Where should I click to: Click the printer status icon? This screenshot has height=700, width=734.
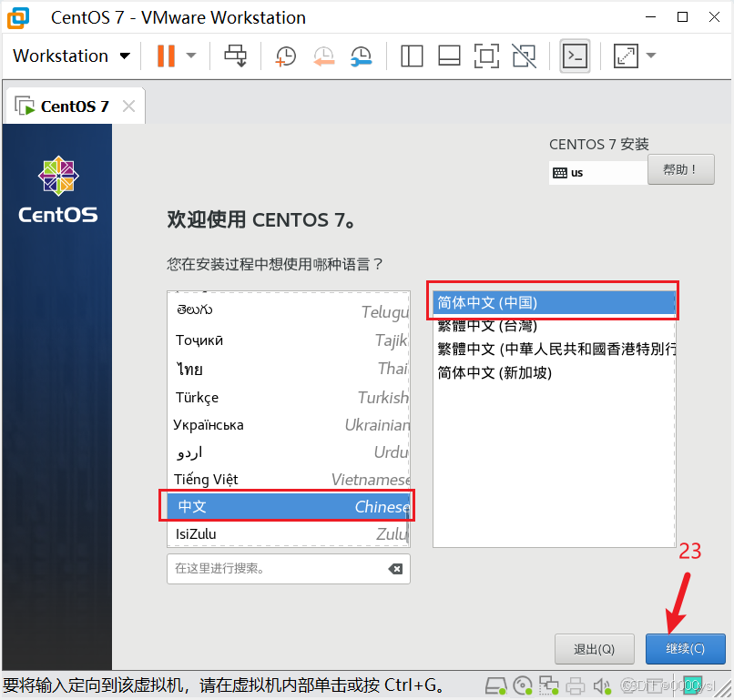pos(576,686)
